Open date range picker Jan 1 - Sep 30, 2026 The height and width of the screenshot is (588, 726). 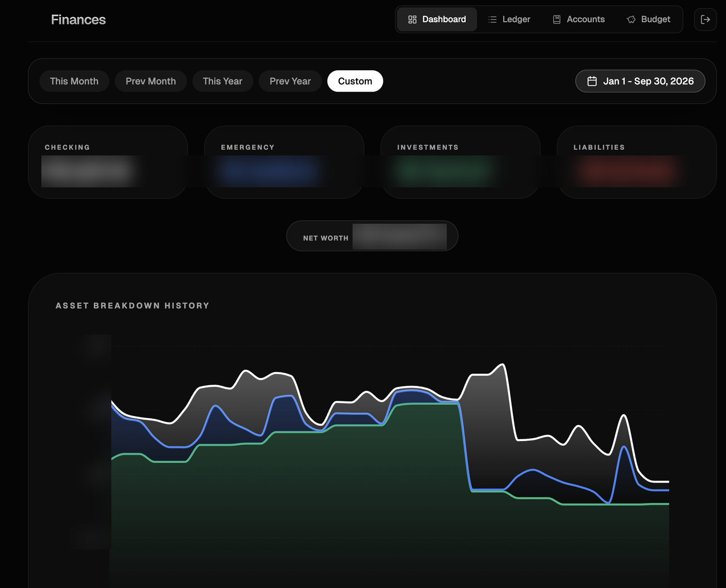coord(640,81)
